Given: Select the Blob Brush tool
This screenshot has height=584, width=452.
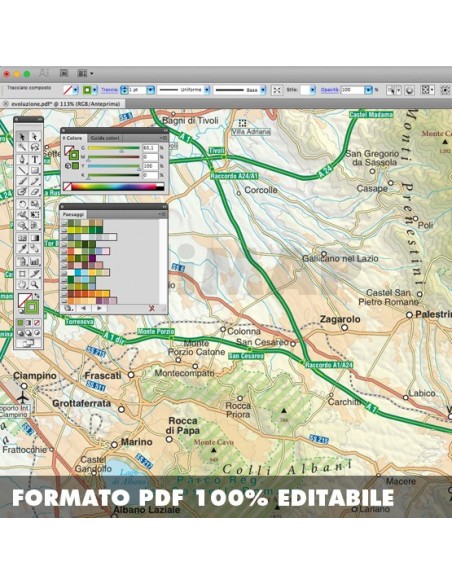Looking at the screenshot, I should (22, 192).
